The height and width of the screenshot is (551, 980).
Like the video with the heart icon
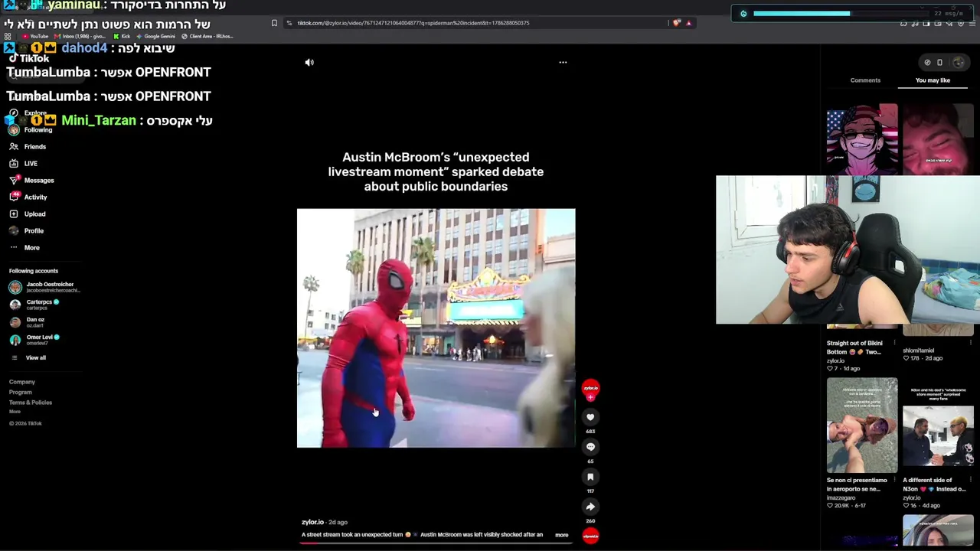590,417
